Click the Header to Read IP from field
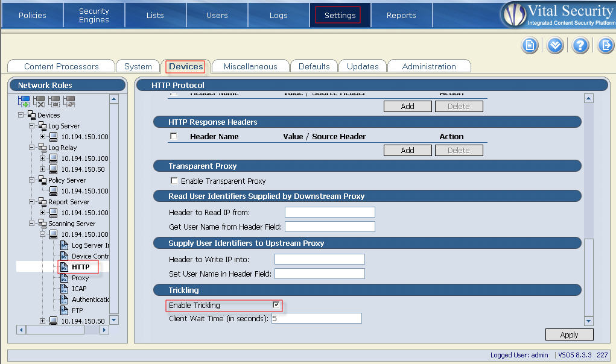The width and height of the screenshot is (616, 364). click(x=329, y=212)
